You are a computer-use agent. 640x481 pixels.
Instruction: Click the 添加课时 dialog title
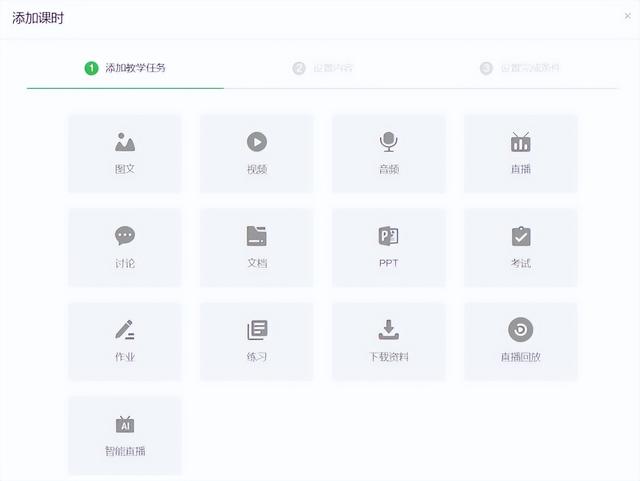[x=38, y=18]
